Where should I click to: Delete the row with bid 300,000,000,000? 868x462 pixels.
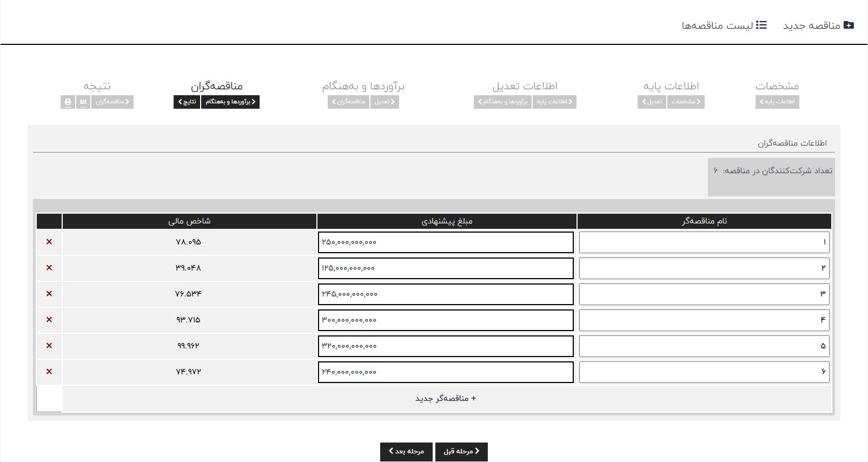click(x=49, y=320)
